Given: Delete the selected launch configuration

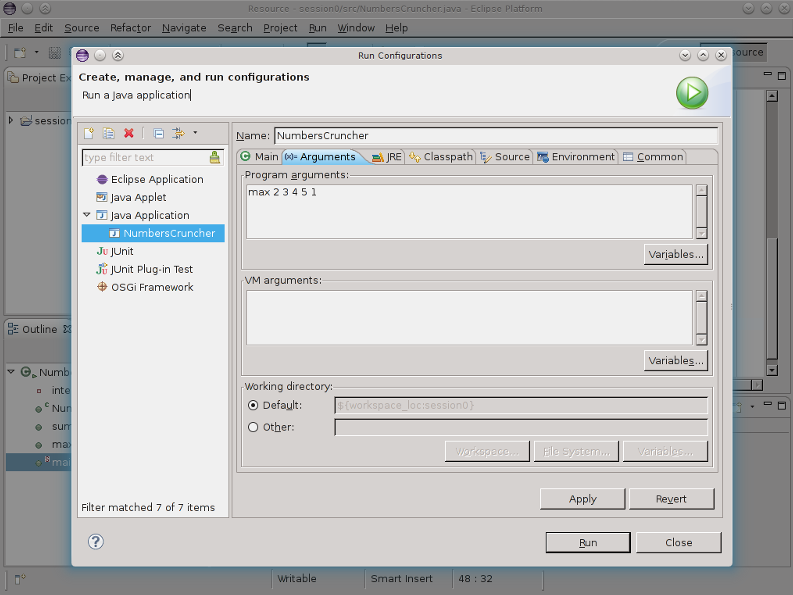Looking at the screenshot, I should pos(129,133).
